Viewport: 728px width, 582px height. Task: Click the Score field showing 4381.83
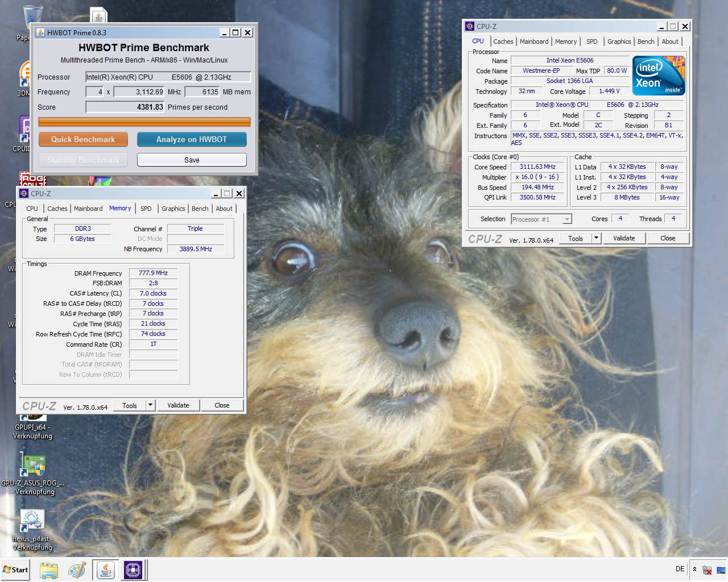pos(125,107)
